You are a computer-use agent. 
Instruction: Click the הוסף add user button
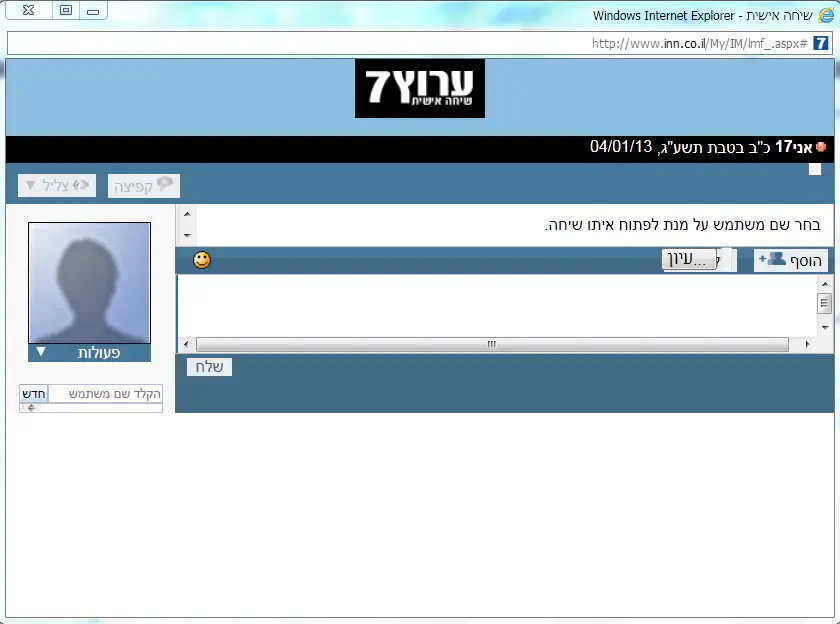(791, 260)
